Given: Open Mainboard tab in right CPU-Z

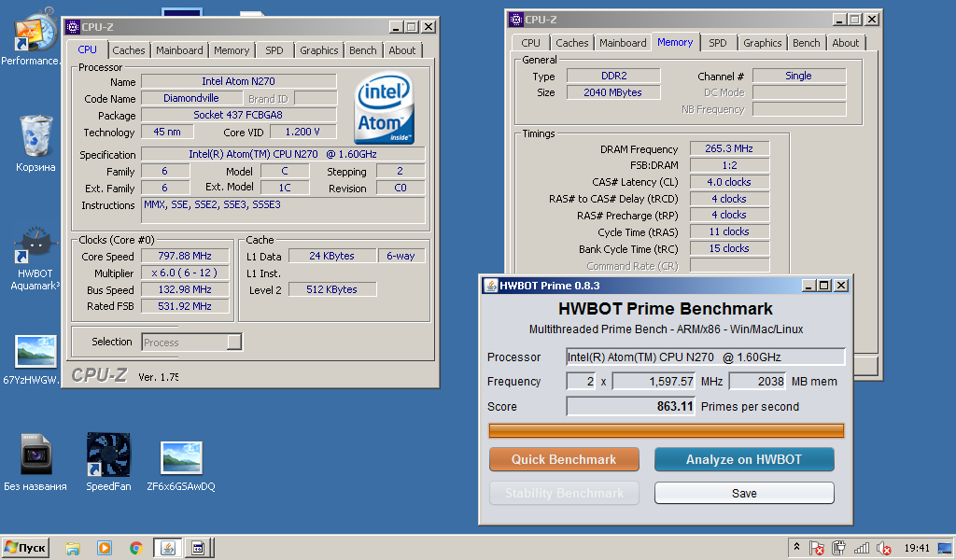Looking at the screenshot, I should (x=623, y=43).
